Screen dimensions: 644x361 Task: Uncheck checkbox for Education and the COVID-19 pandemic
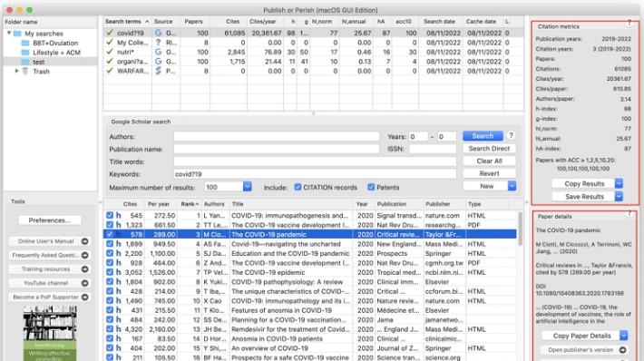point(110,253)
